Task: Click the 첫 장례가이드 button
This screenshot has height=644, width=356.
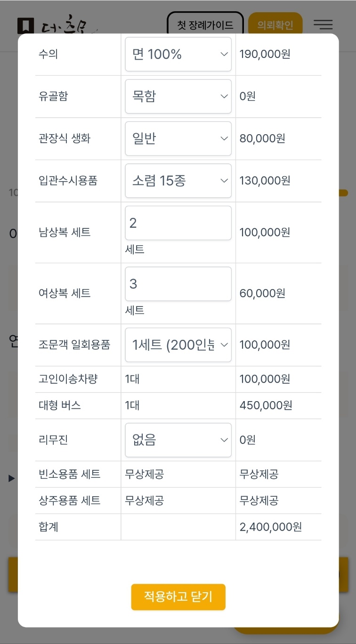Action: point(205,24)
